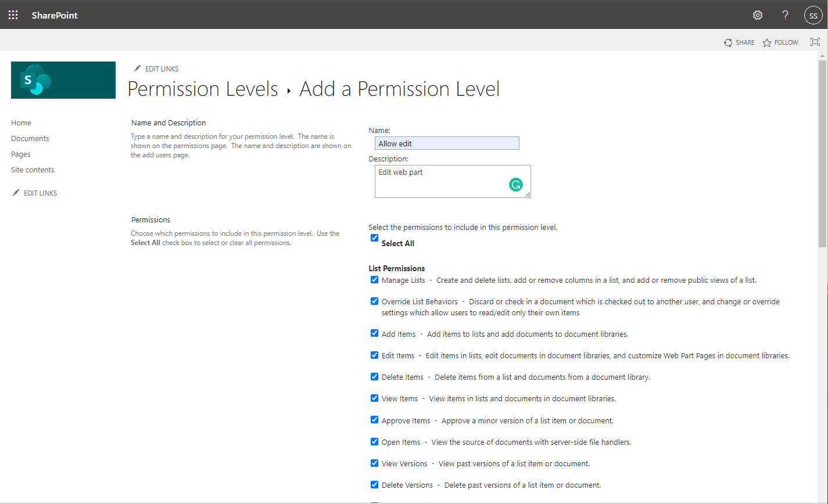Click the help question mark icon

(x=785, y=15)
